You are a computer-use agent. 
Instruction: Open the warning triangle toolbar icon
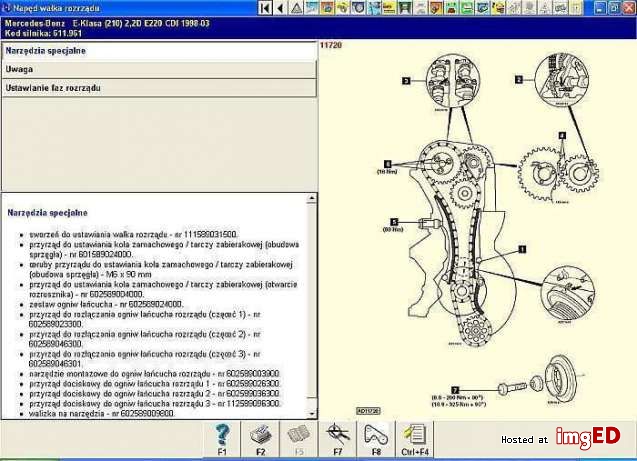click(x=296, y=8)
